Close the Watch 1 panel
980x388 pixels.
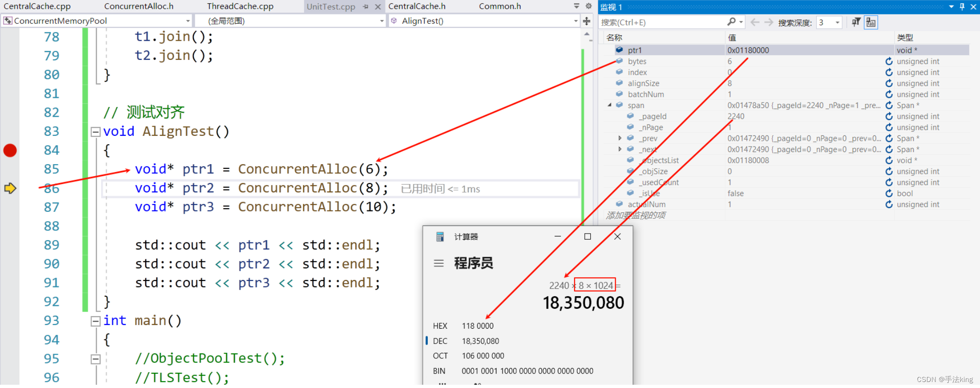[973, 6]
